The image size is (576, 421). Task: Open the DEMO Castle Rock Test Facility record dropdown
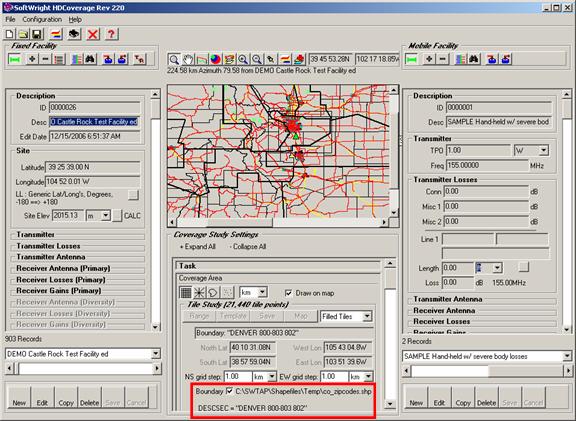point(156,354)
